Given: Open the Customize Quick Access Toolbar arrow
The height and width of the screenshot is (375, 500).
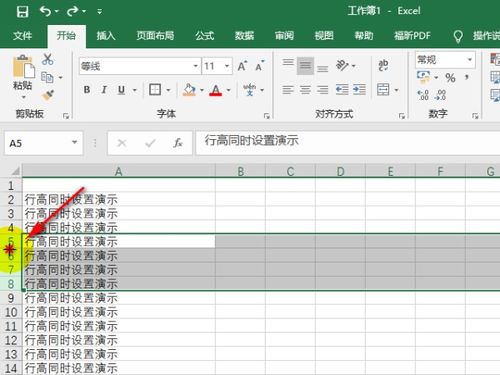Looking at the screenshot, I should coord(99,12).
